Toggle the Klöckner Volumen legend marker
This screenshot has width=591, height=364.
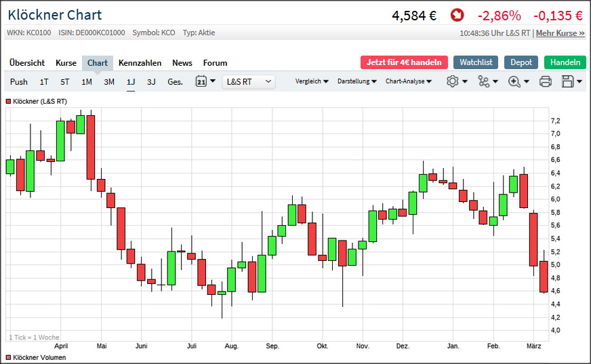click(8, 357)
